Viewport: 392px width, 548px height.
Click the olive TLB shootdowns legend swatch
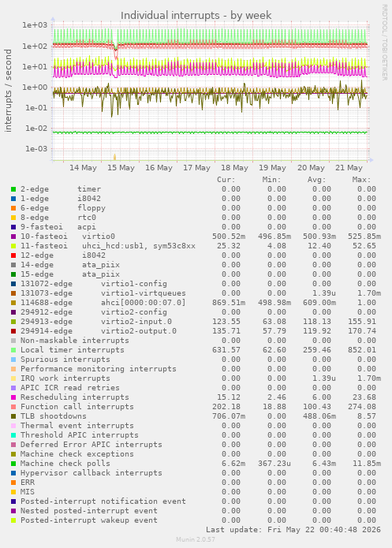(13, 416)
